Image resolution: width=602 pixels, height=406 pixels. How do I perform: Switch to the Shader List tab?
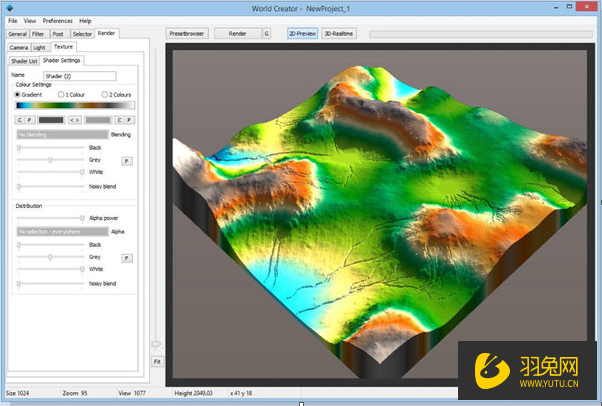click(23, 60)
